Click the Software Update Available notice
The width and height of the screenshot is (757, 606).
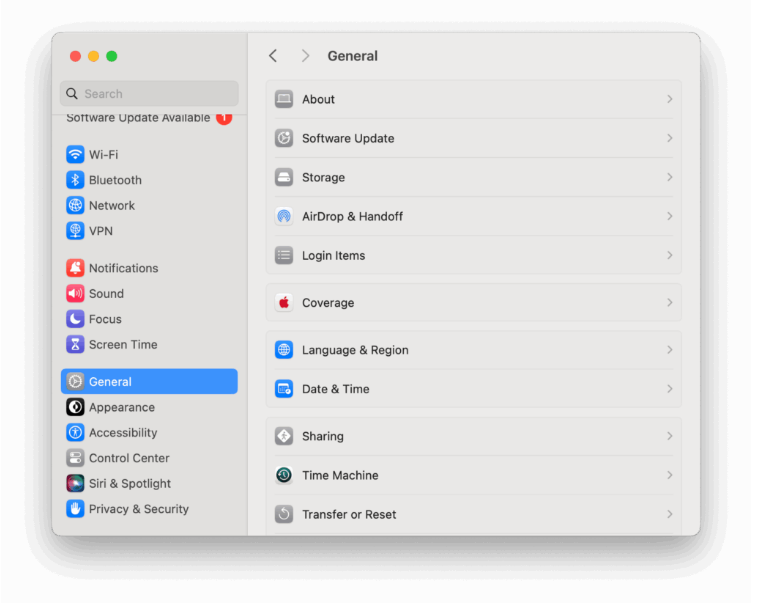[x=140, y=118]
